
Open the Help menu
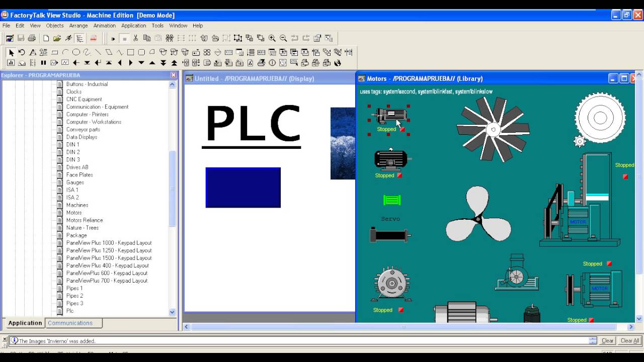coord(198,26)
